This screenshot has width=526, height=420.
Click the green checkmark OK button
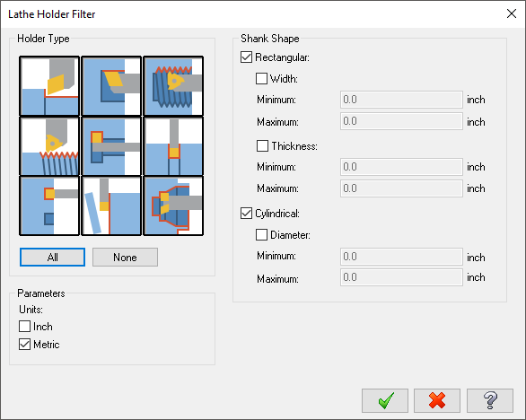(x=385, y=400)
